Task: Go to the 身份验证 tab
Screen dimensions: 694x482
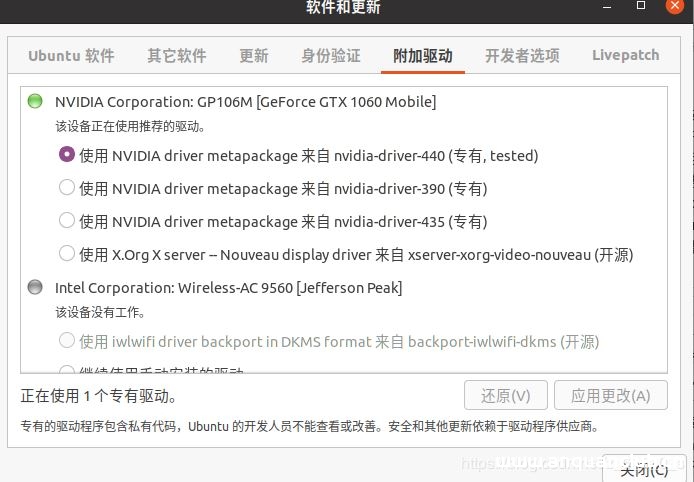Action: click(331, 56)
